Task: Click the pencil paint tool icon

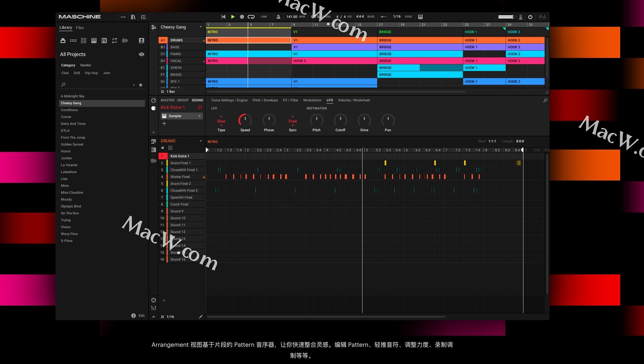Action: tap(201, 317)
